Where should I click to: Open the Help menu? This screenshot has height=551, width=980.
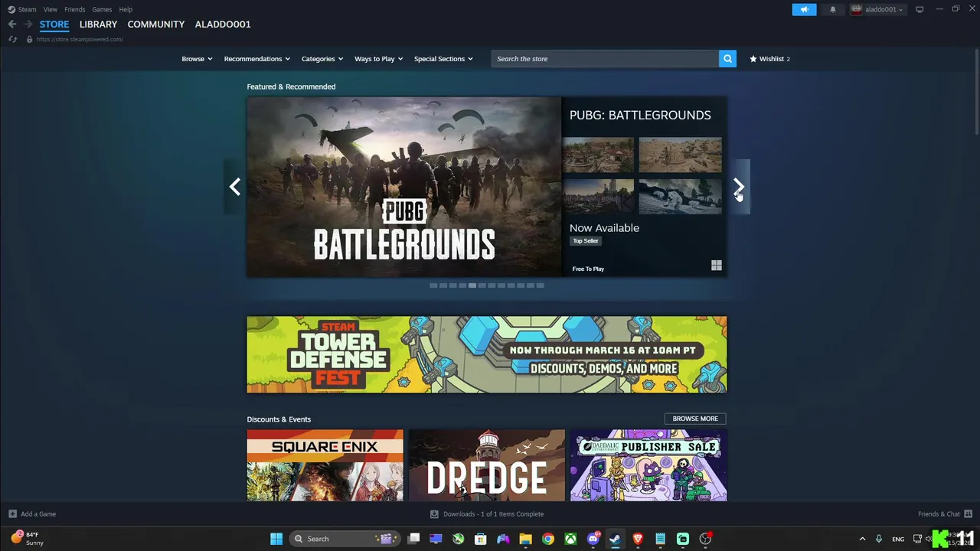tap(126, 9)
